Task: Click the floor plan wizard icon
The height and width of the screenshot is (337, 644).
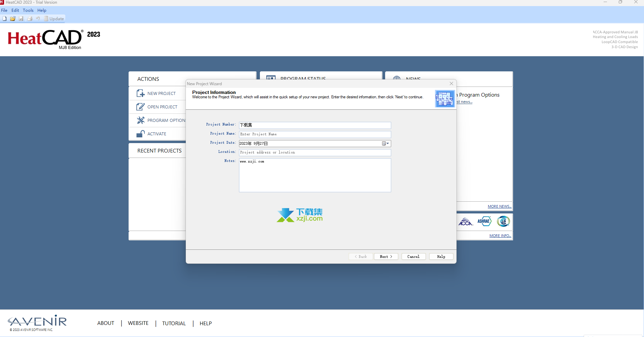Action: tap(445, 99)
